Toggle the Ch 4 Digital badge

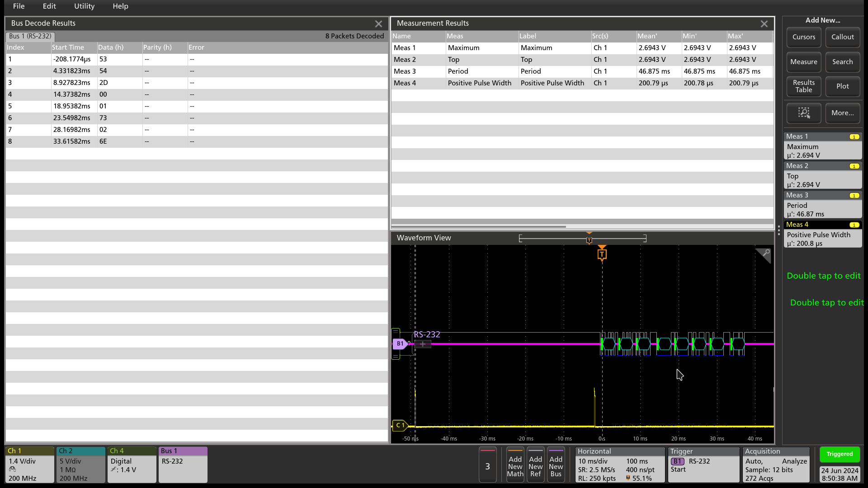coord(132,465)
